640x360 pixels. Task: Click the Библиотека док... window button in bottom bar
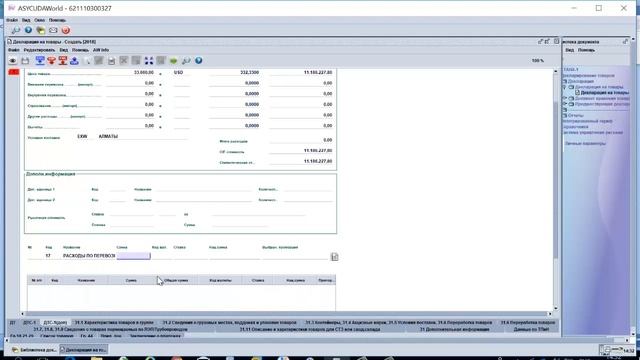(x=34, y=350)
